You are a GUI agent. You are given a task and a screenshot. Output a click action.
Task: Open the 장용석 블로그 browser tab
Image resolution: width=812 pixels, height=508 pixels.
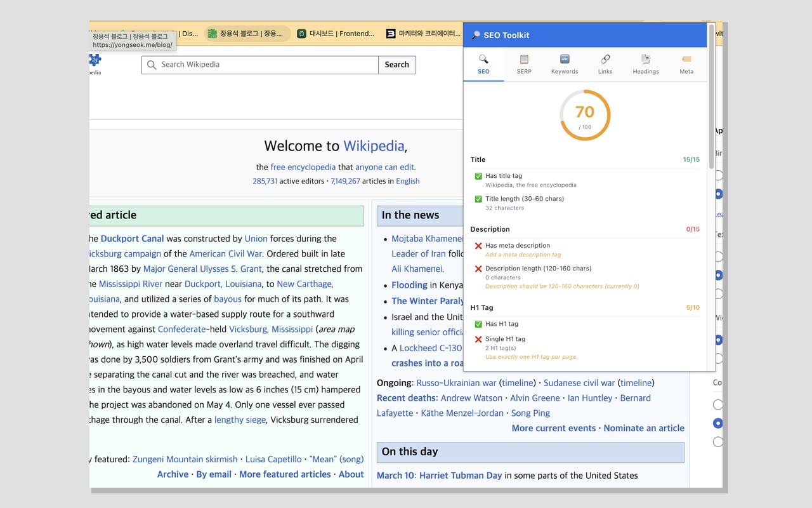point(247,34)
